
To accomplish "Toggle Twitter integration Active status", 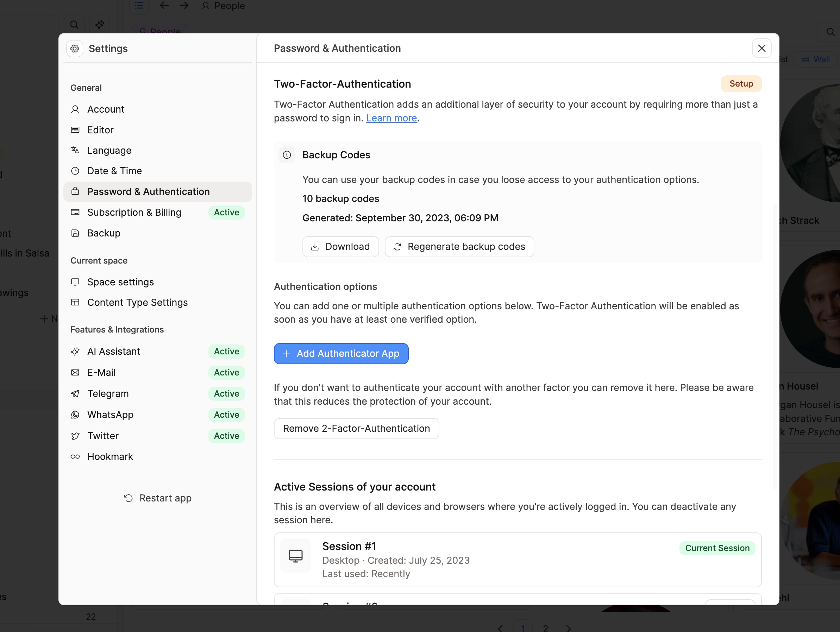I will (226, 436).
